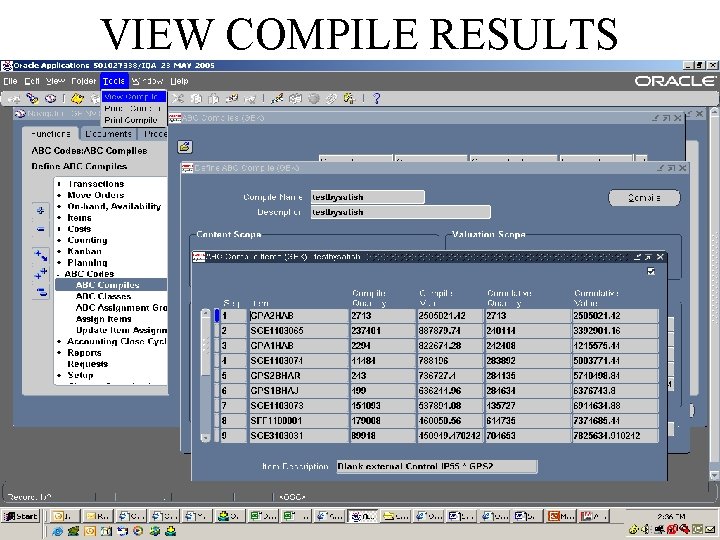This screenshot has width=720, height=540.
Task: Click the Navigator expand all button
Action: click(41, 273)
